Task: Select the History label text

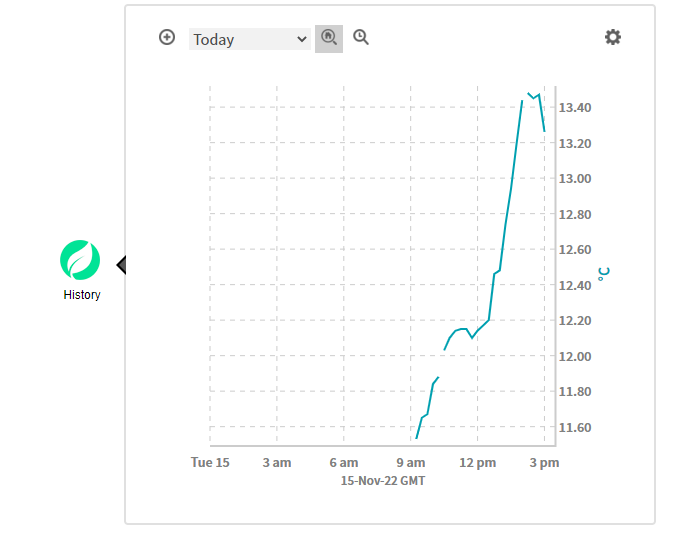Action: click(x=82, y=295)
